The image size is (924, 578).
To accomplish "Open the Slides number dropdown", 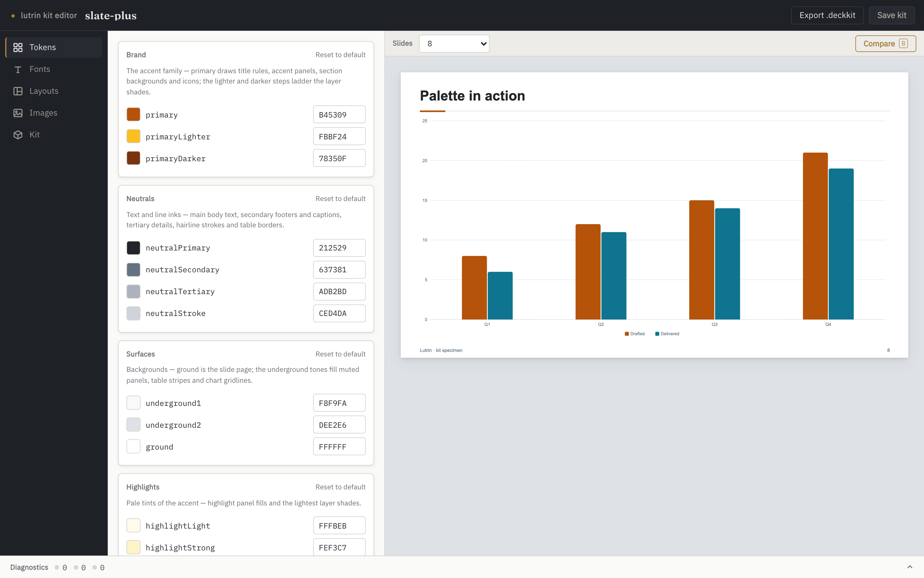I will tap(454, 44).
